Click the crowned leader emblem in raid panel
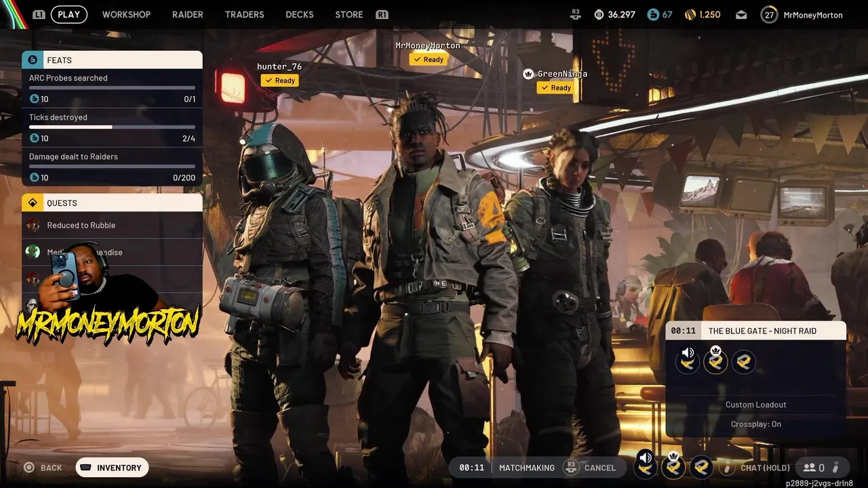Screen dimensions: 868x488 coord(715,363)
